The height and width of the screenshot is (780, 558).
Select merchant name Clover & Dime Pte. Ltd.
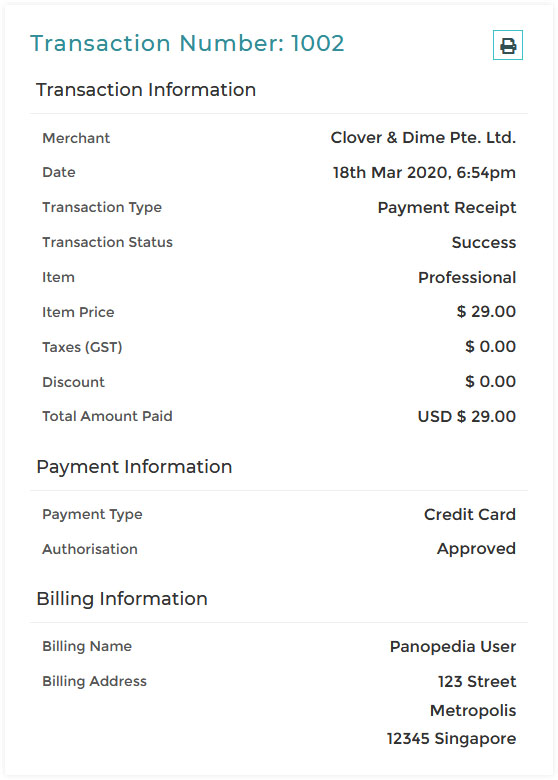(423, 138)
